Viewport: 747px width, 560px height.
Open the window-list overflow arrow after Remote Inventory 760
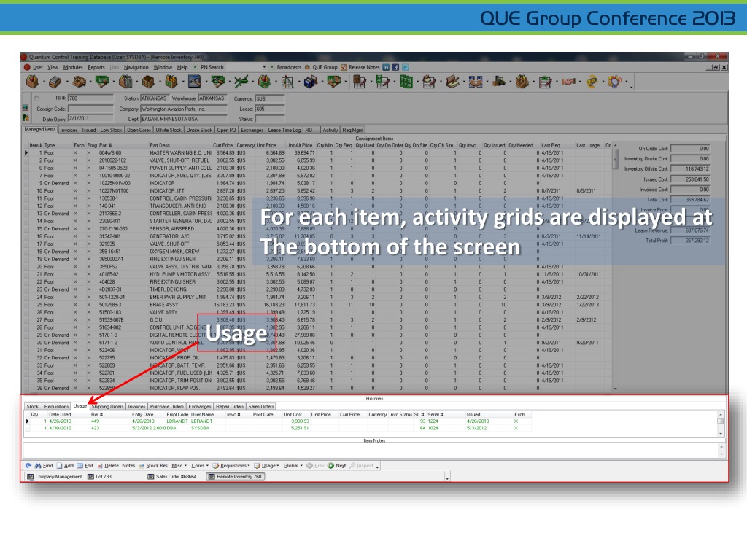point(447,478)
